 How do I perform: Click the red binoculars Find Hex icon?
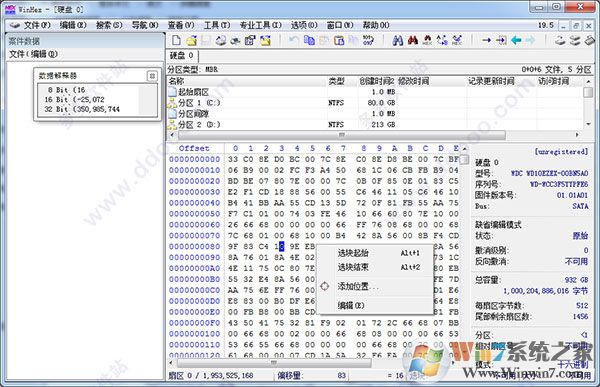[412, 40]
